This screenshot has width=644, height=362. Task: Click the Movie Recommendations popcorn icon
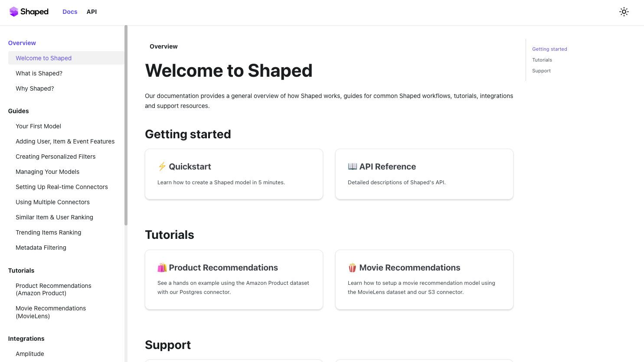pyautogui.click(x=353, y=267)
